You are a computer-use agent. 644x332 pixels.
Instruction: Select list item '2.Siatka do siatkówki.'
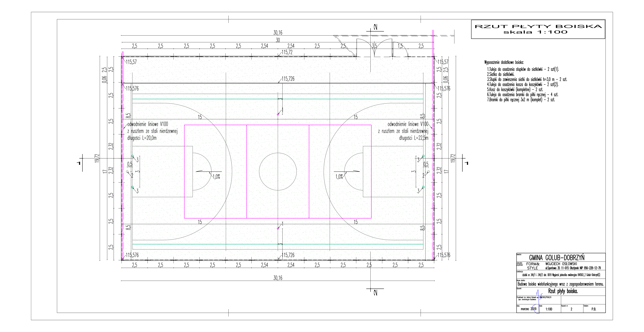(501, 74)
